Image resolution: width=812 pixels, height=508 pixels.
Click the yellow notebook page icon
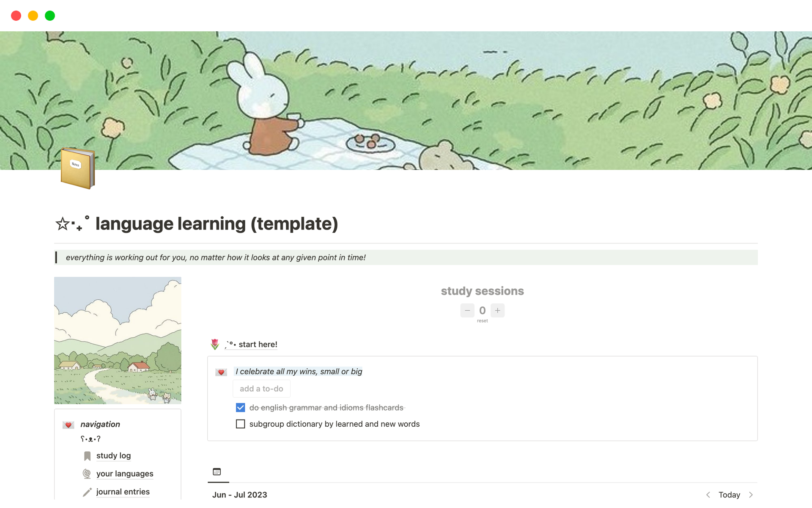77,168
